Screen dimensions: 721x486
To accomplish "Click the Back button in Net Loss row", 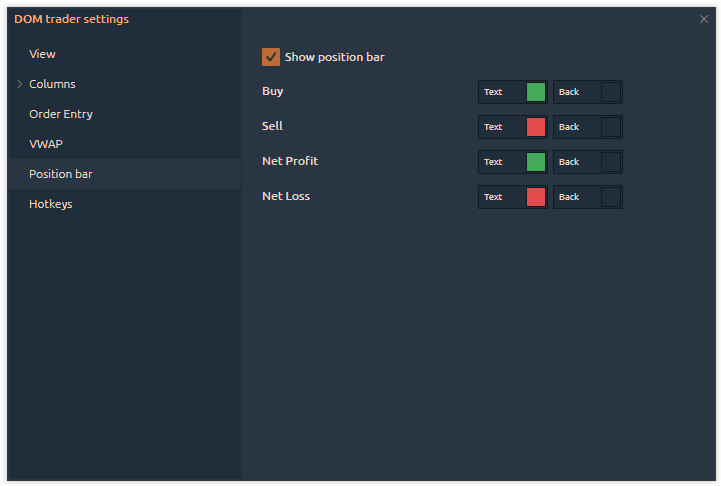I will tap(570, 197).
